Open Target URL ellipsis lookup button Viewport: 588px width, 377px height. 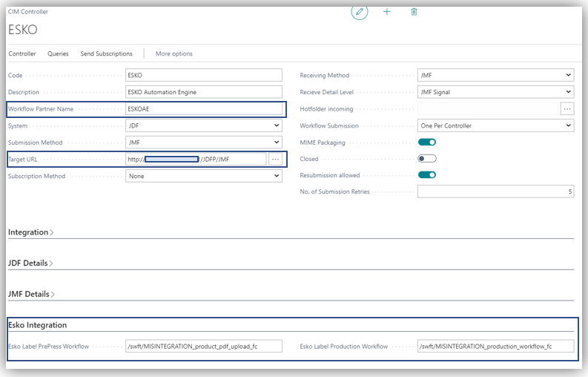click(x=275, y=159)
